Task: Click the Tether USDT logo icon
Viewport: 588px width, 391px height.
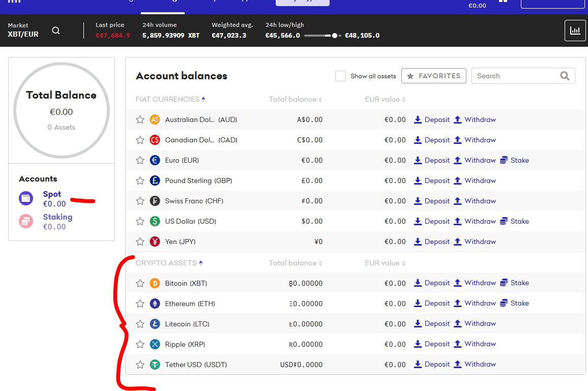Action: 155,365
